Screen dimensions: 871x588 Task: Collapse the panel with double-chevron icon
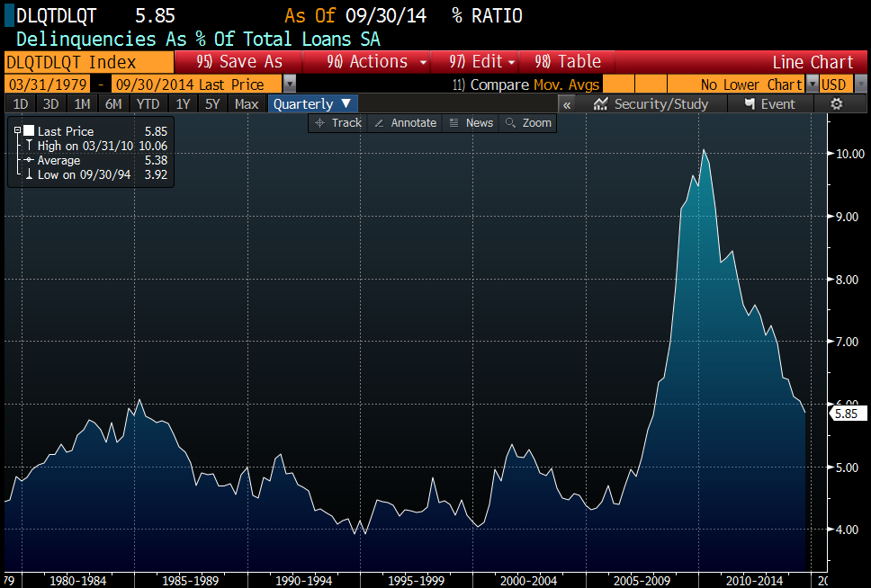567,104
